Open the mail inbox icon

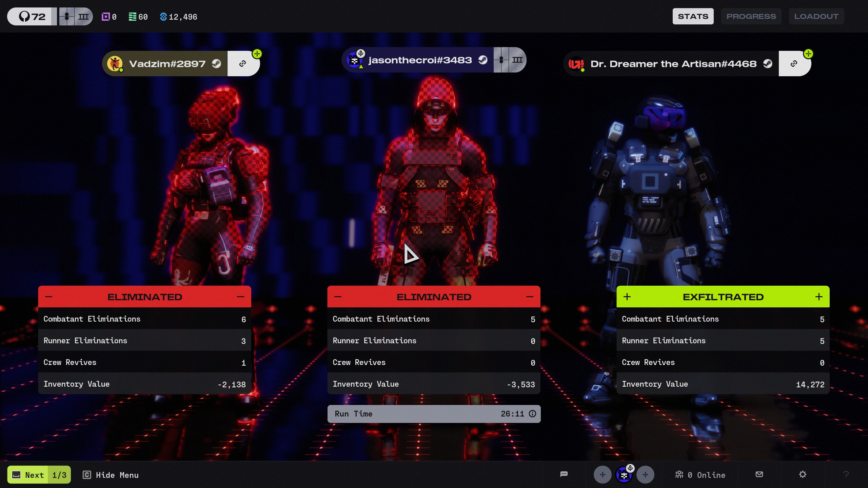(x=759, y=474)
